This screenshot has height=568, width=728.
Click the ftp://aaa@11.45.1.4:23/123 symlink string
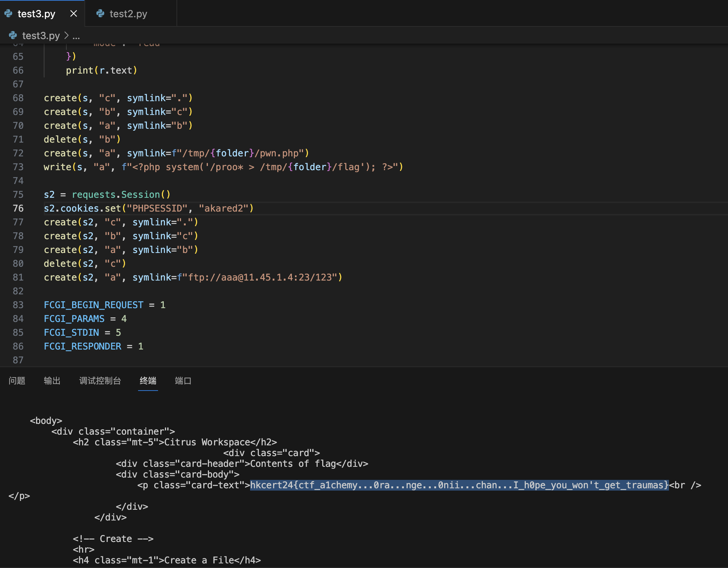[262, 277]
